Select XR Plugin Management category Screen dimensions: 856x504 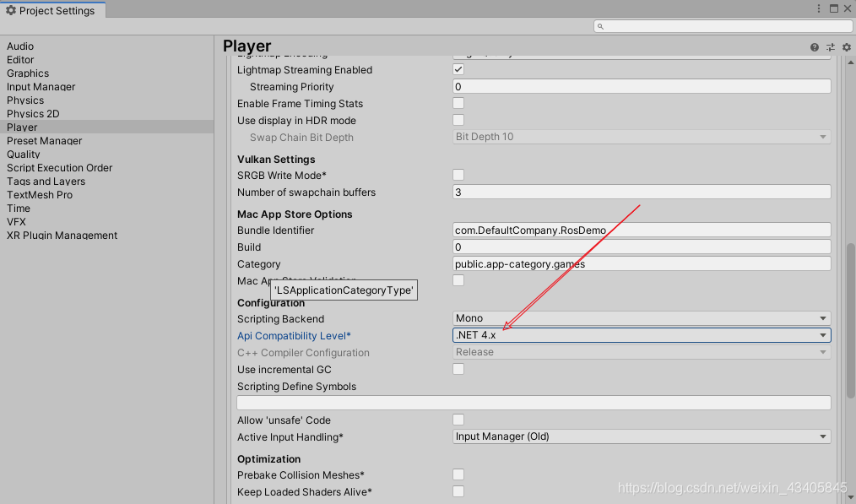pyautogui.click(x=62, y=236)
